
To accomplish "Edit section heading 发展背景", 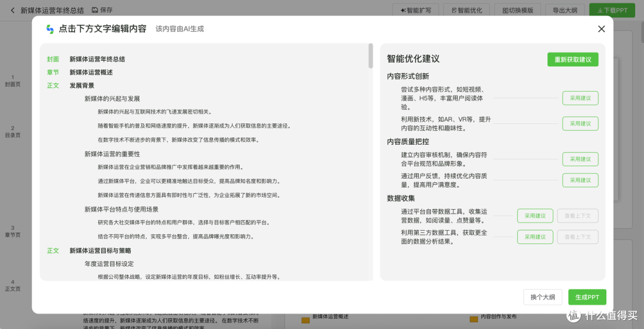I will tap(82, 86).
